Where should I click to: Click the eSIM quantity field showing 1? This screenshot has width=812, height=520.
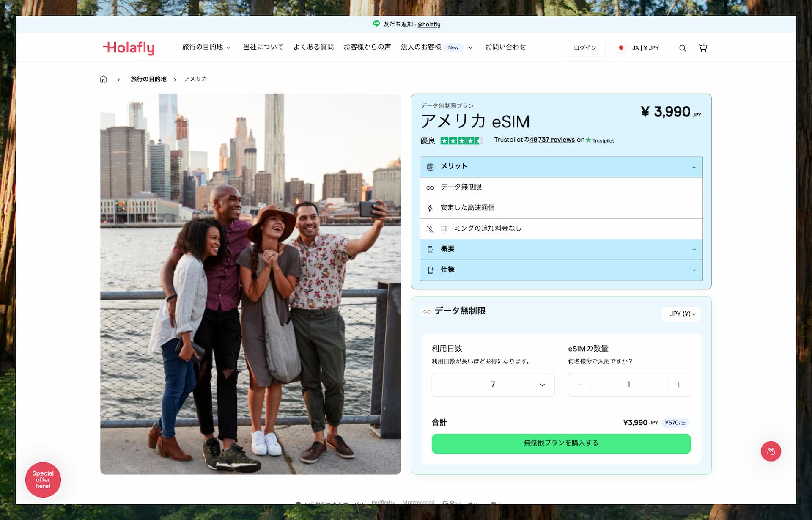coord(628,385)
